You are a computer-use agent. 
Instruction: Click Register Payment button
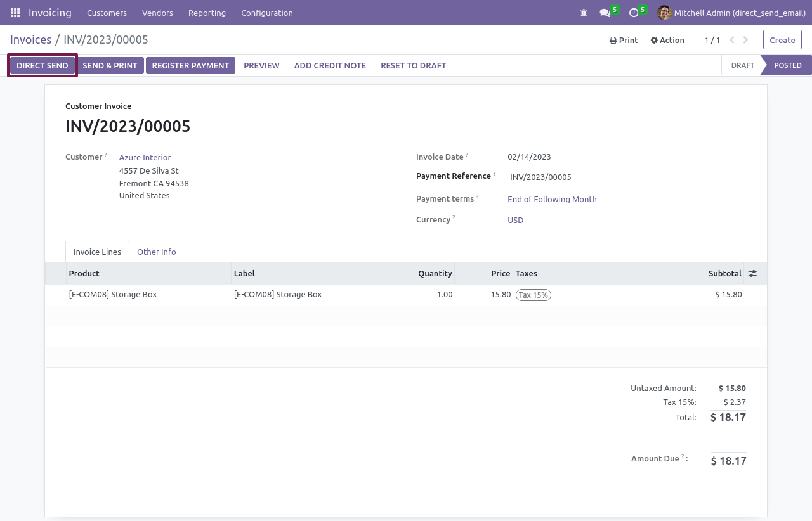tap(190, 65)
